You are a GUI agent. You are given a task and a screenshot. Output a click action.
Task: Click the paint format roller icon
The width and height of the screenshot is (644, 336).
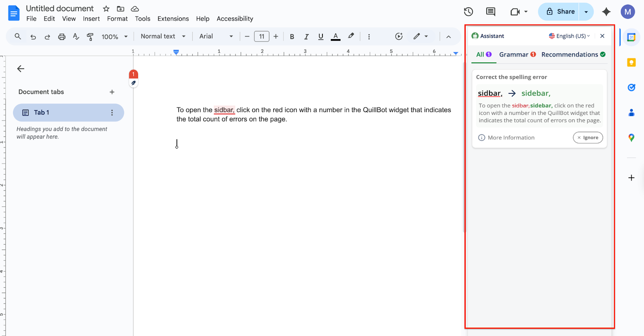(x=90, y=37)
